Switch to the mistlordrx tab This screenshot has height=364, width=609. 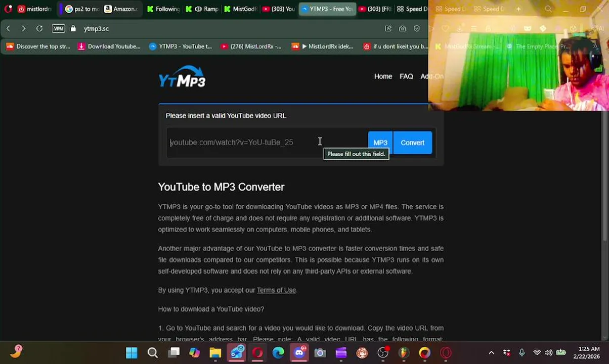pos(35,9)
